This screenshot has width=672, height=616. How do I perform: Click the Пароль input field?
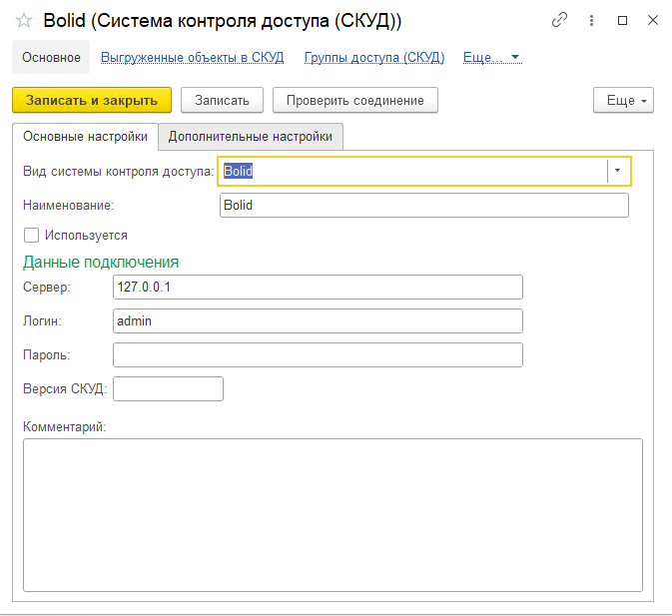click(318, 354)
